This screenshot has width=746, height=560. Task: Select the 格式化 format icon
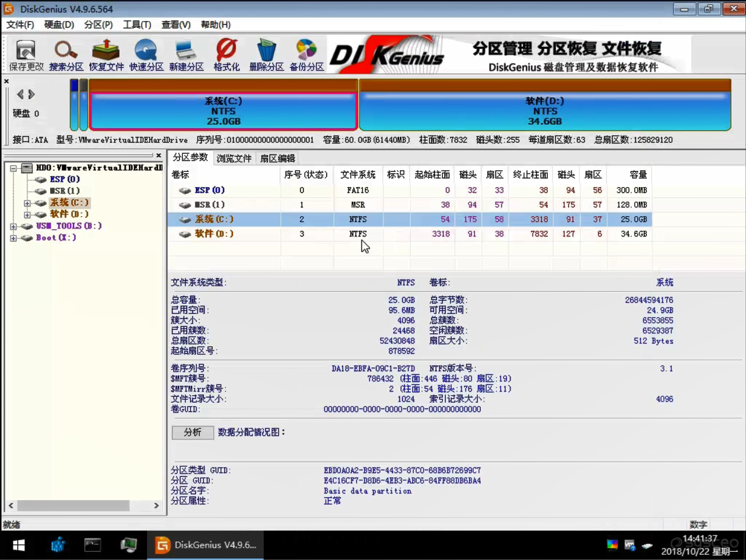pos(226,55)
